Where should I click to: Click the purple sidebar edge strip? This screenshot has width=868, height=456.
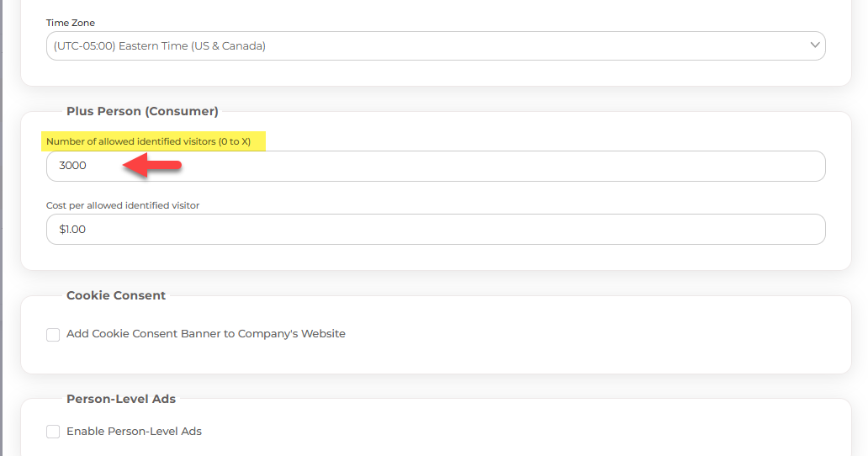pyautogui.click(x=1, y=228)
